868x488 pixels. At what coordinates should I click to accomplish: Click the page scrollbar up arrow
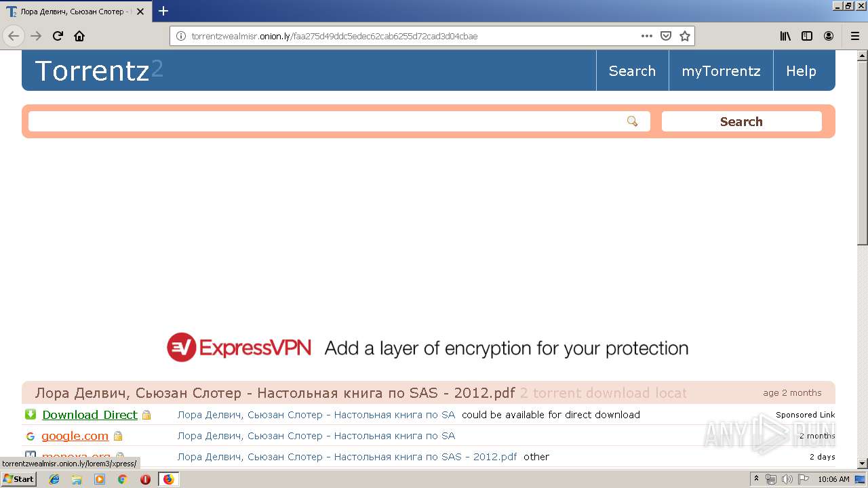click(x=863, y=56)
